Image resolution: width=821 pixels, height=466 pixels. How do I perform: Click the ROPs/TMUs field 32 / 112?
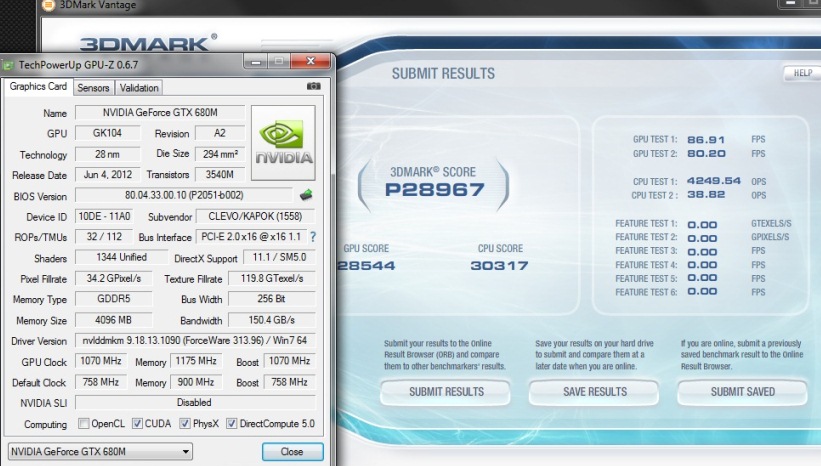[x=104, y=237]
